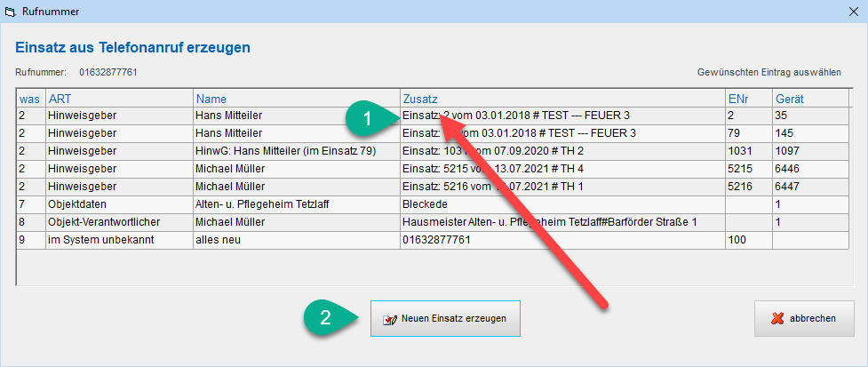Click the Rufnummer window title icon
The height and width of the screenshot is (367, 868).
pos(11,12)
